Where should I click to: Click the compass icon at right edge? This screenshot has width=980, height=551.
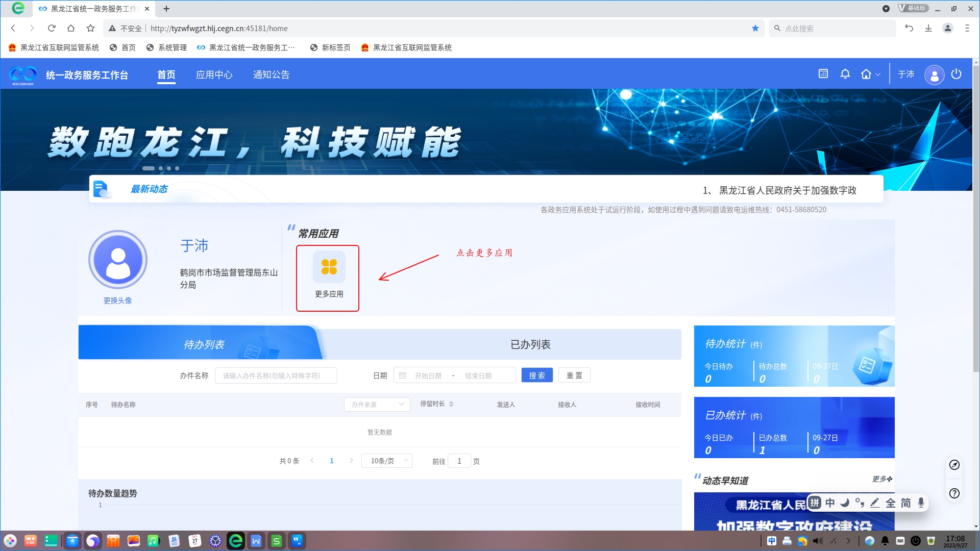(954, 465)
